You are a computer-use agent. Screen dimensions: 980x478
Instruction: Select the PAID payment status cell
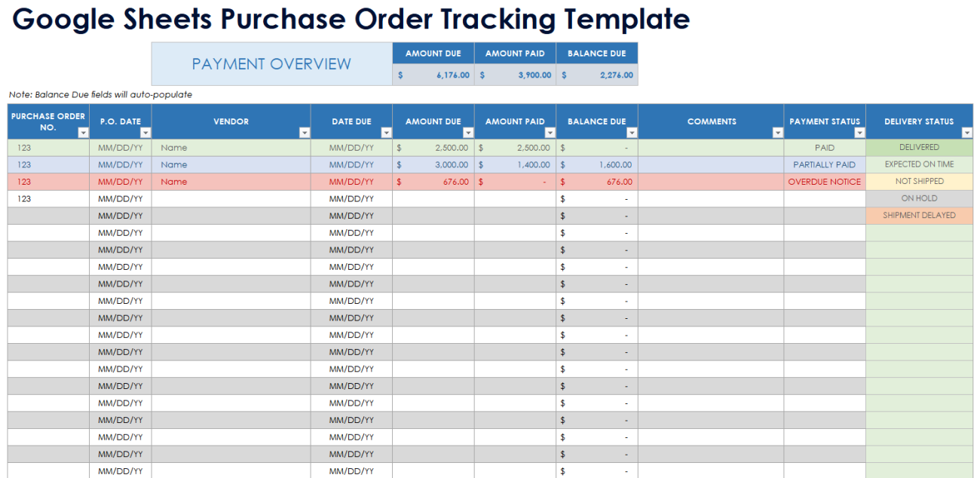point(824,147)
